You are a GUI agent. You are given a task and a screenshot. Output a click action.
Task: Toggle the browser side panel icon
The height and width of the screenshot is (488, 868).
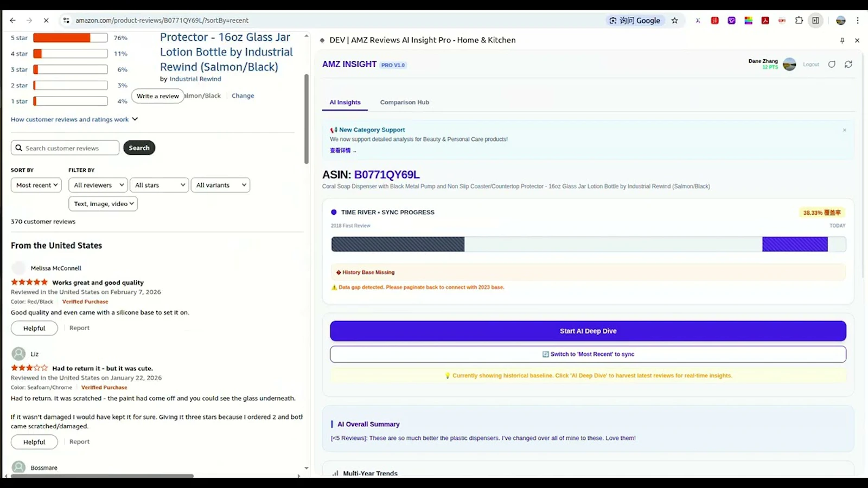[816, 21]
